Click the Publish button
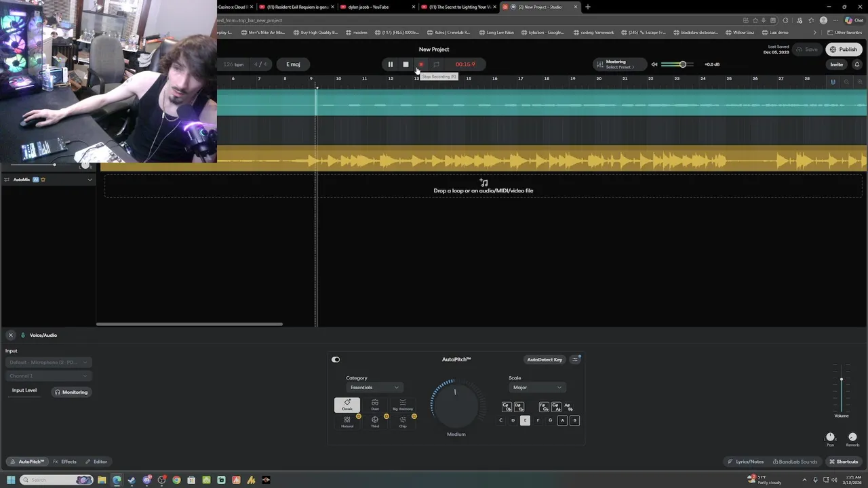The image size is (868, 488). click(844, 49)
